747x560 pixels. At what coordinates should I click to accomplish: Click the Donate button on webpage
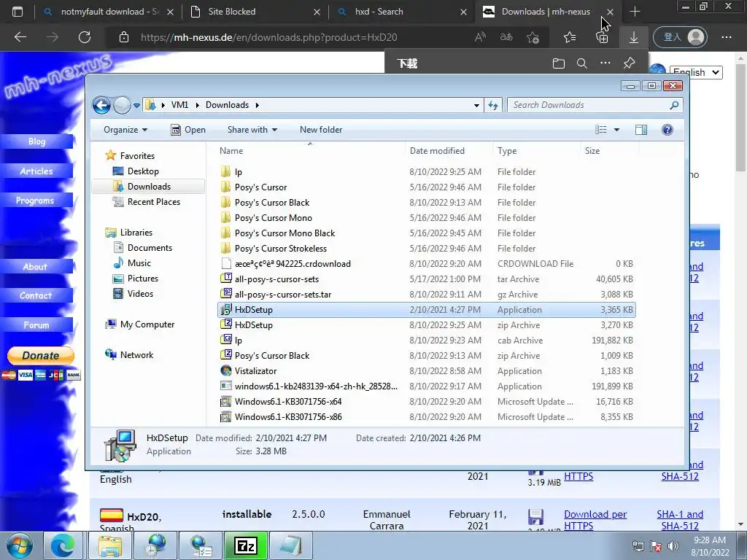tap(41, 355)
